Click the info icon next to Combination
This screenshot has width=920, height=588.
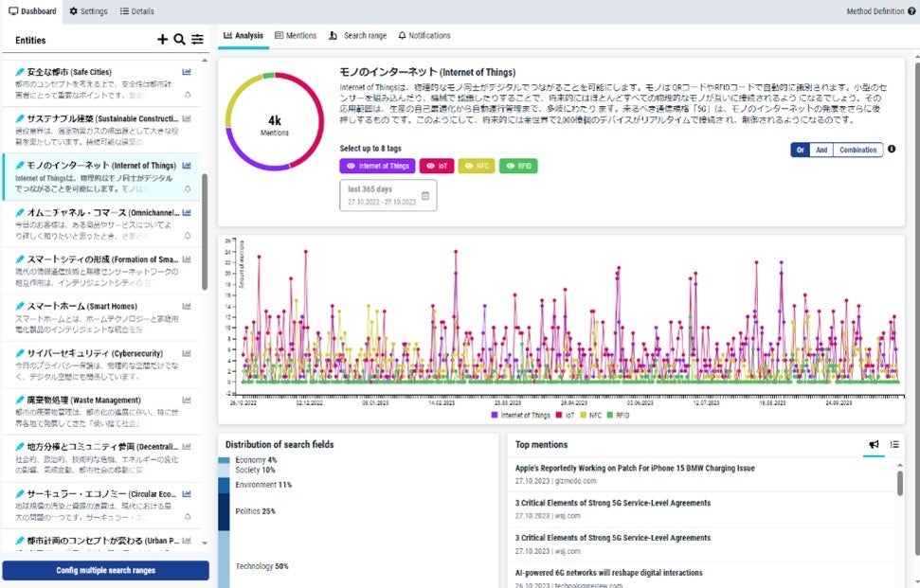point(892,149)
